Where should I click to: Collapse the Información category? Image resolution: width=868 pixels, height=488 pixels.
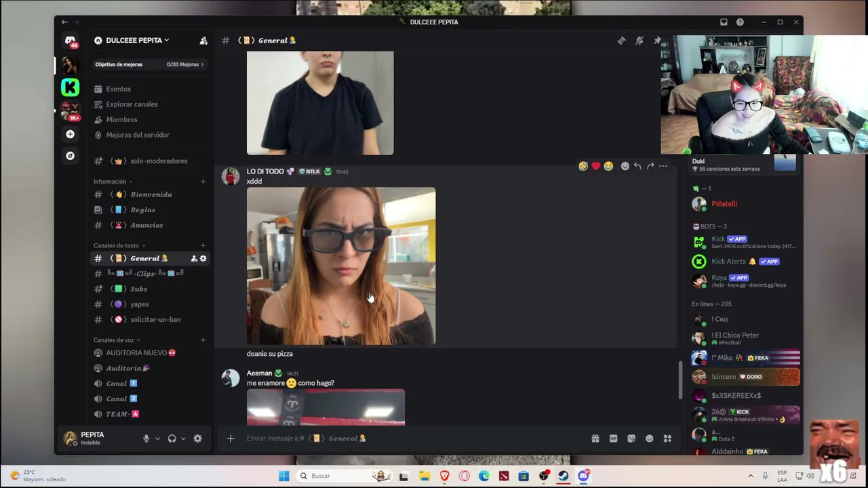(113, 182)
